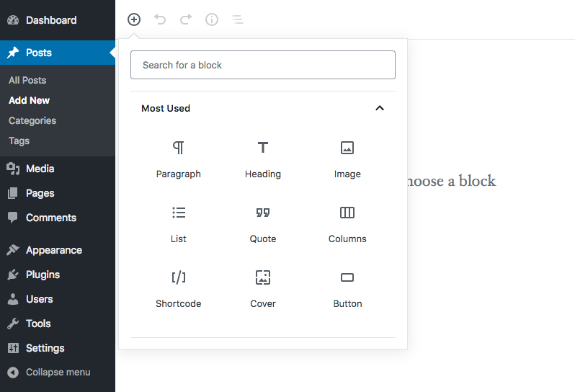Open Categories under Posts
Viewport: 575px width, 392px height.
pyautogui.click(x=32, y=120)
